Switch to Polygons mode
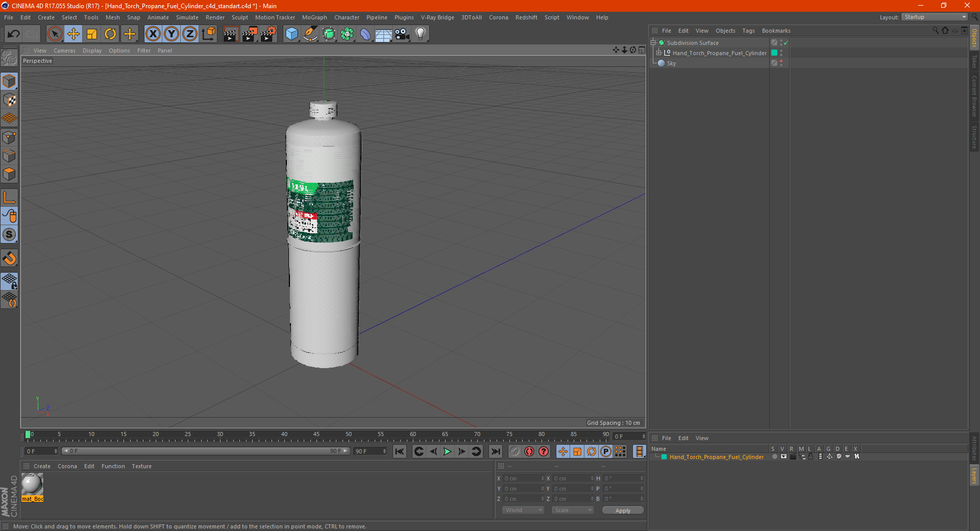The height and width of the screenshot is (531, 980). [9, 174]
